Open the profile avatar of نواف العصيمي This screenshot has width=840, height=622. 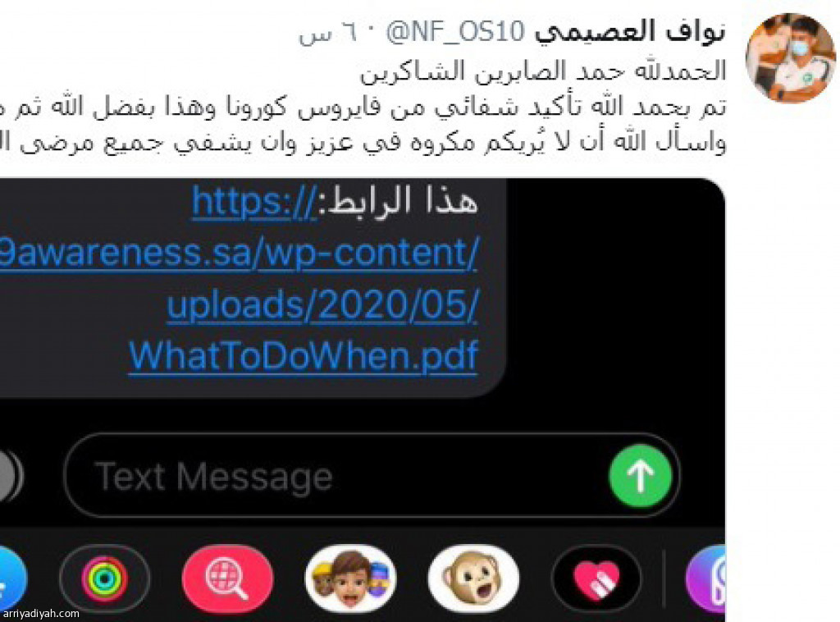point(790,58)
